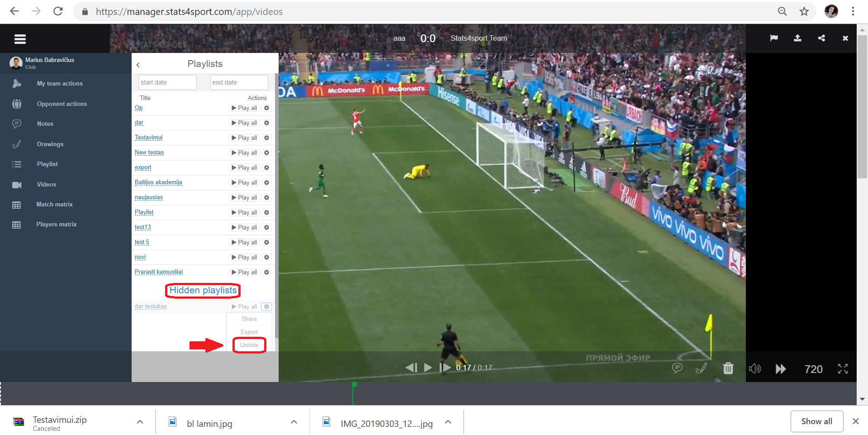Select Unhide in the playlist menu
Screen dimensions: 868x435
coord(249,345)
